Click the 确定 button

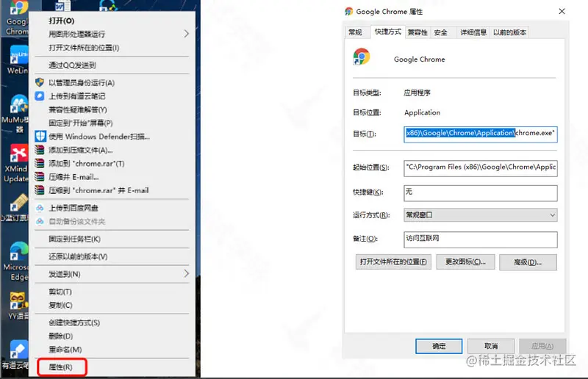[439, 346]
